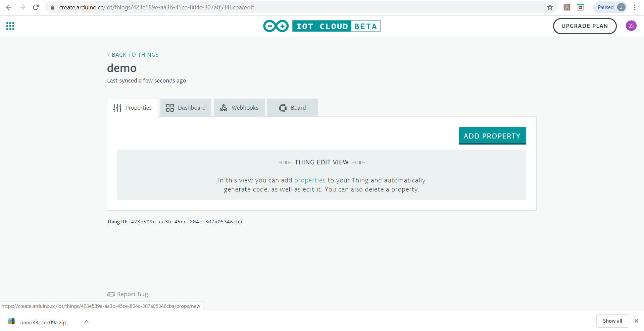Viewport: 644px width, 331px height.
Task: Open the PDF extension icon
Action: coord(567,7)
